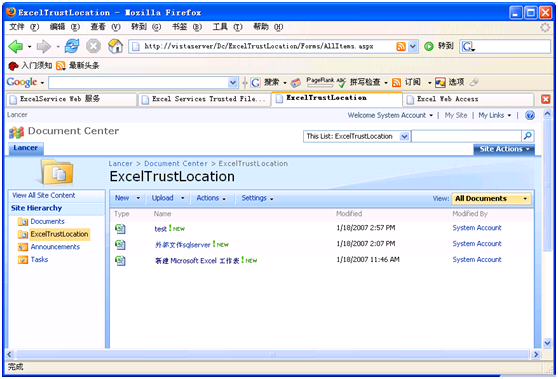
Task: Click the horizontal scrollbar track
Action: click(273, 354)
